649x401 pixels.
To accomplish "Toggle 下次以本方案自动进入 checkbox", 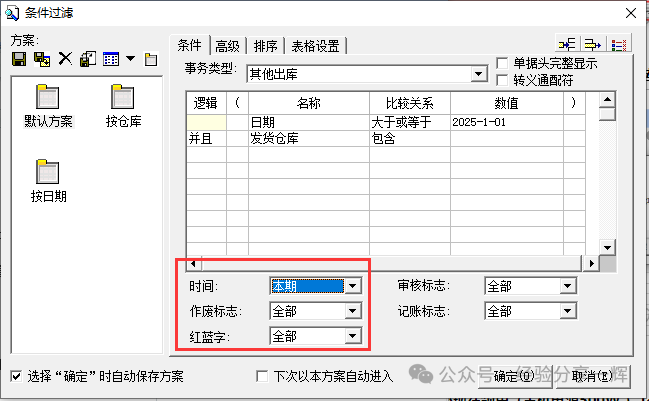I will coord(263,376).
